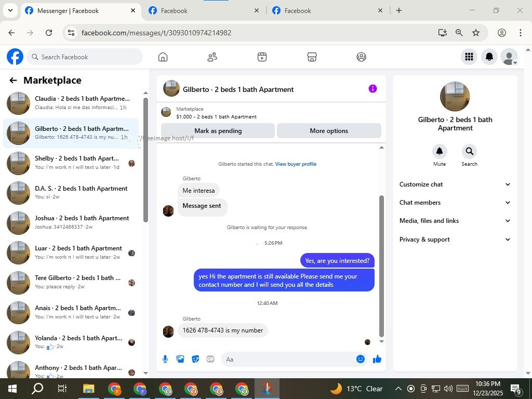Click the taskbar volume speaker icon
Screen dimensions: 532x399
tap(448, 389)
